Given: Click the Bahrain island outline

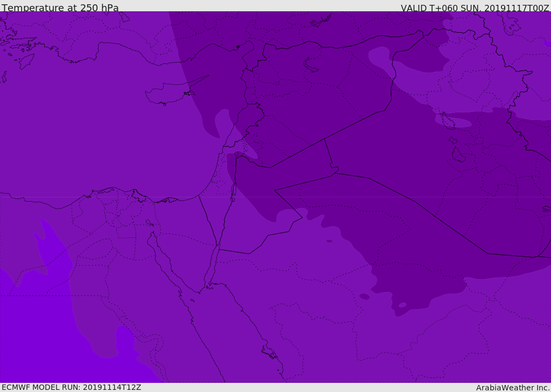Looking at the screenshot, I should coord(454,140).
